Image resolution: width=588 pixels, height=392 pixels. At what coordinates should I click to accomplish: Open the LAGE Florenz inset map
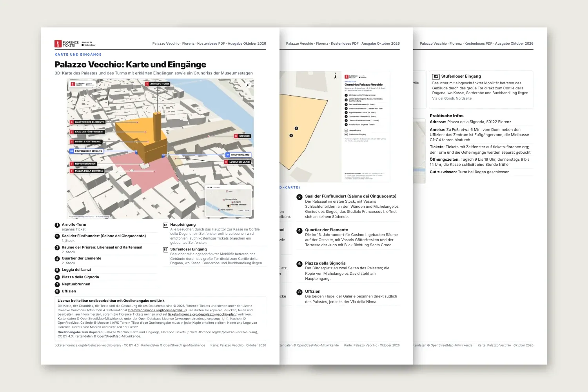point(229,201)
